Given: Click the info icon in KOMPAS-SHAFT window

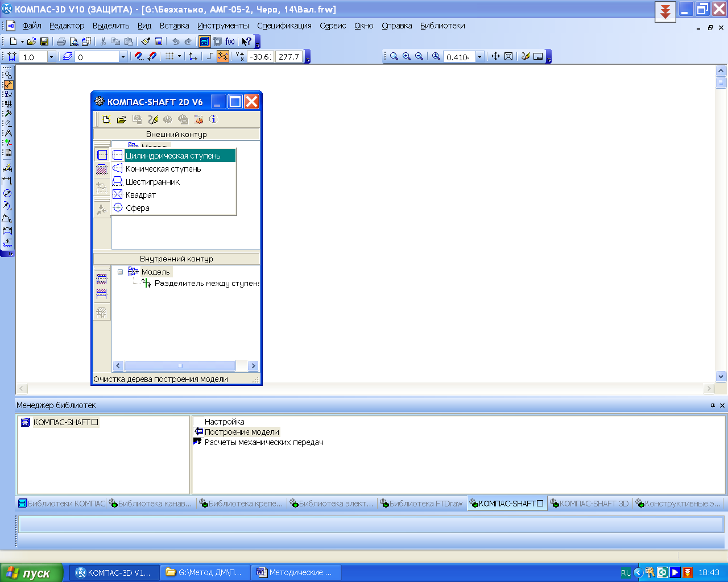Looking at the screenshot, I should pos(213,119).
